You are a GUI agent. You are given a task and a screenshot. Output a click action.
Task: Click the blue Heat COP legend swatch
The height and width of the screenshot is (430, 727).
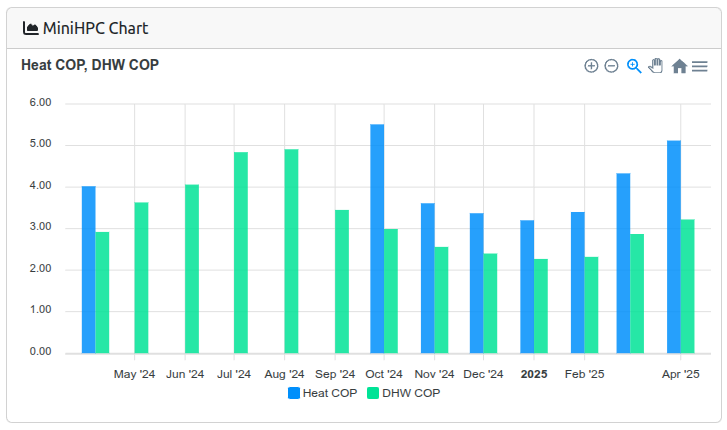[x=294, y=393]
